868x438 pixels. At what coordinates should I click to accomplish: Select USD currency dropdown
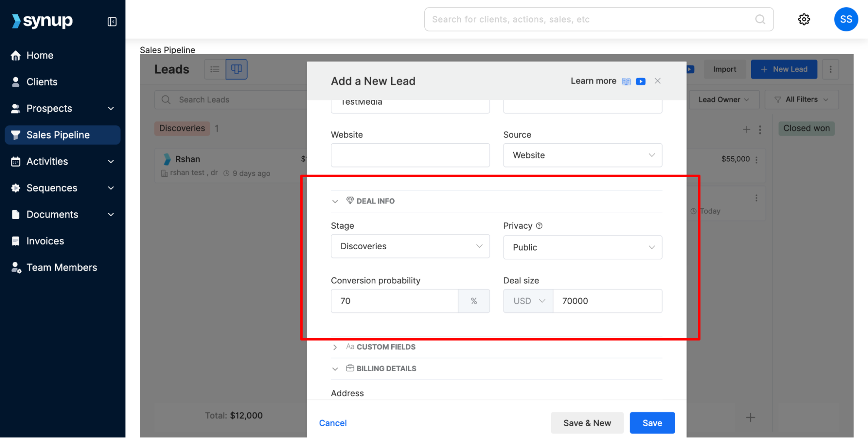click(x=528, y=301)
